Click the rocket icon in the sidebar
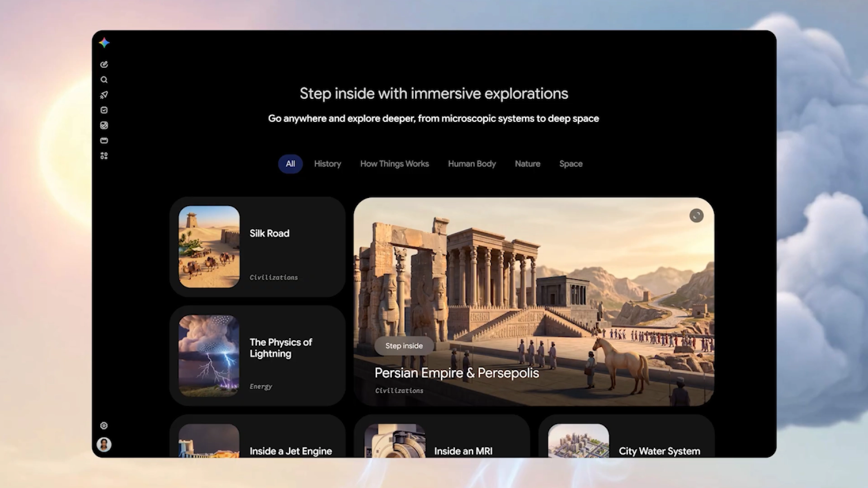Image resolution: width=868 pixels, height=488 pixels. click(x=104, y=95)
